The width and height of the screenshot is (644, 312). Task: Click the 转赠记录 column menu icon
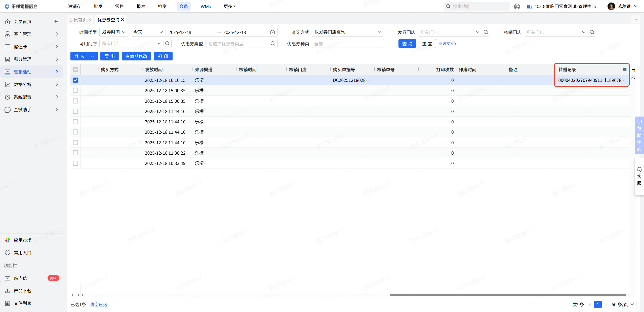pos(625,70)
